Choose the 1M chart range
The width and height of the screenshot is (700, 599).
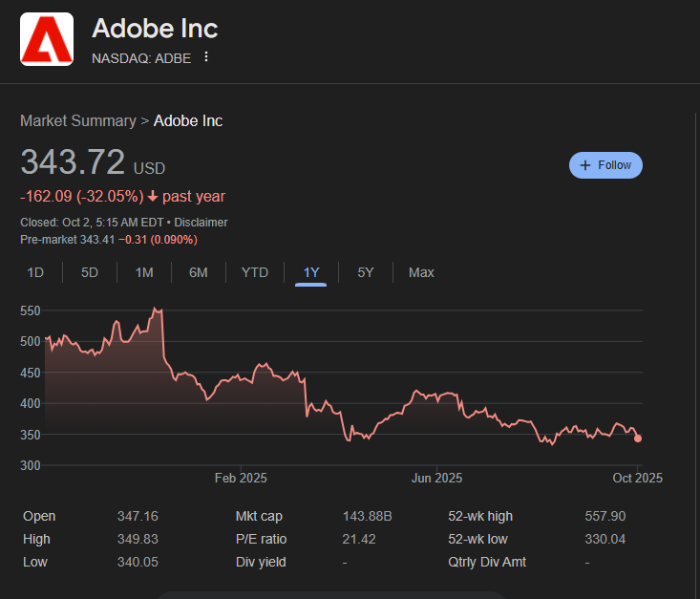click(144, 272)
